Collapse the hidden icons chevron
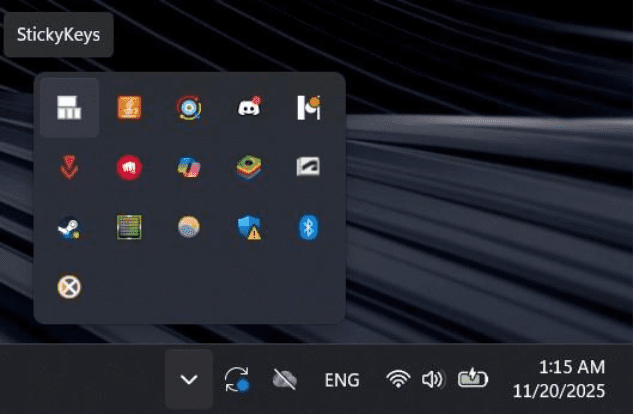634x414 pixels. (189, 379)
